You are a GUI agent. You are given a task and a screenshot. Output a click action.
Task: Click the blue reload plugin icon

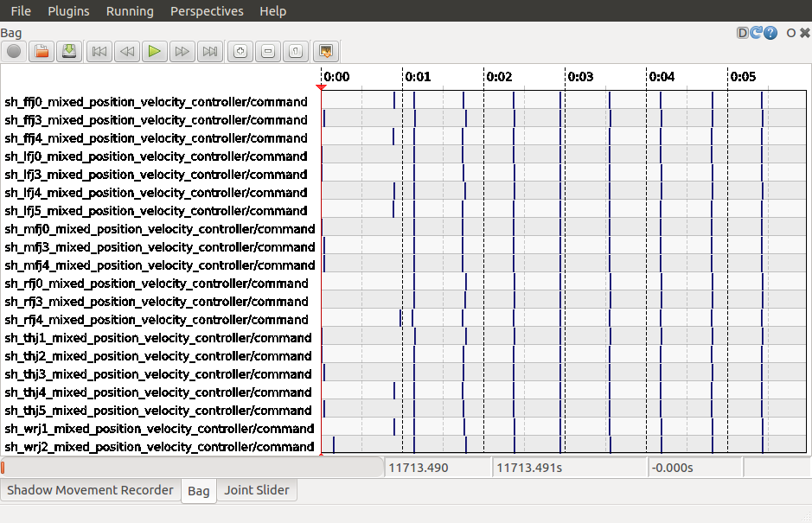coord(756,33)
